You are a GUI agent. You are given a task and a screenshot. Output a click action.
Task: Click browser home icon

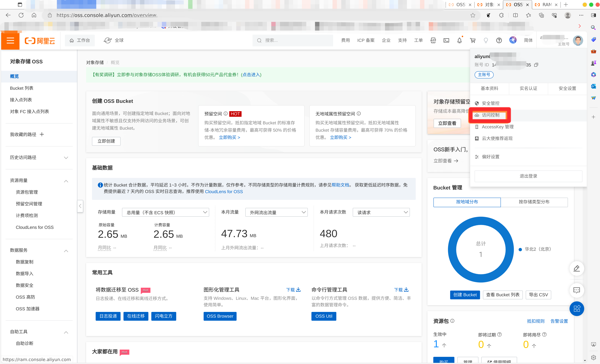click(x=34, y=15)
